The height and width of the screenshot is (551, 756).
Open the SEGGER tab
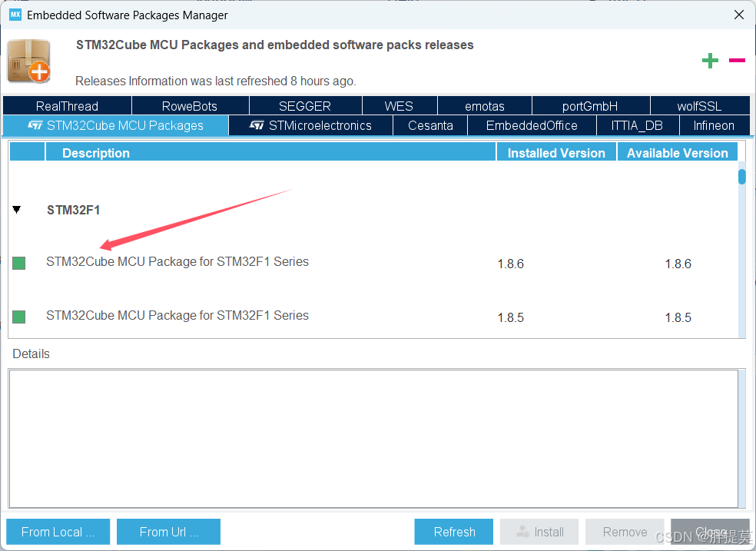[305, 105]
